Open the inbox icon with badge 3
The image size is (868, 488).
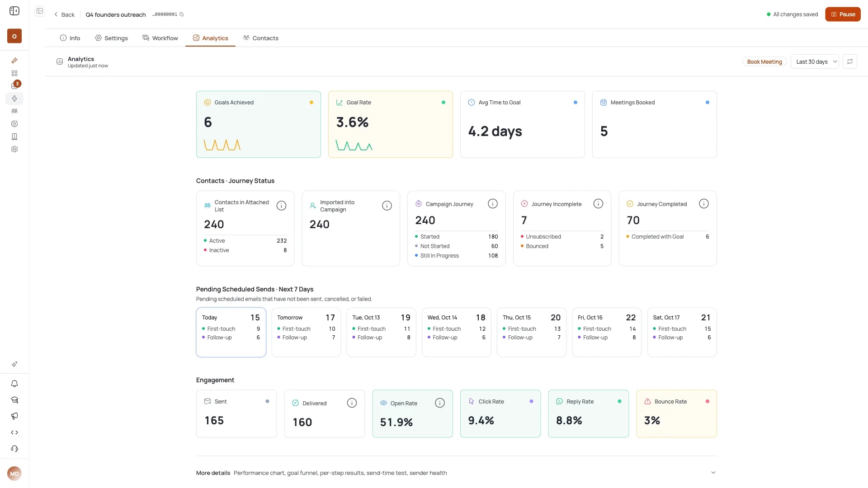click(x=14, y=86)
